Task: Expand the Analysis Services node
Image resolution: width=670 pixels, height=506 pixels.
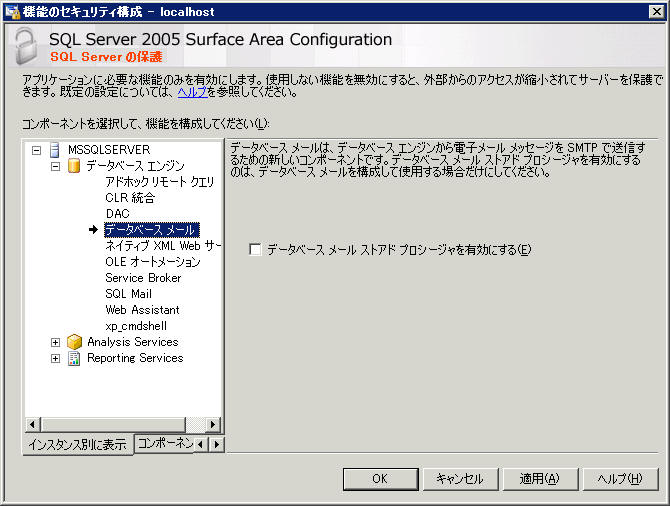Action: click(56, 342)
